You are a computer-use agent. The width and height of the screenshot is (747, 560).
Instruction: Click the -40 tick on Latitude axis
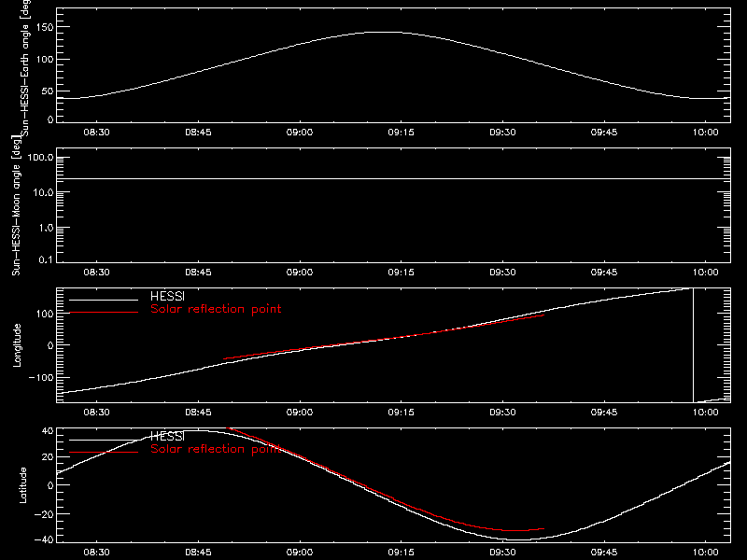44,540
